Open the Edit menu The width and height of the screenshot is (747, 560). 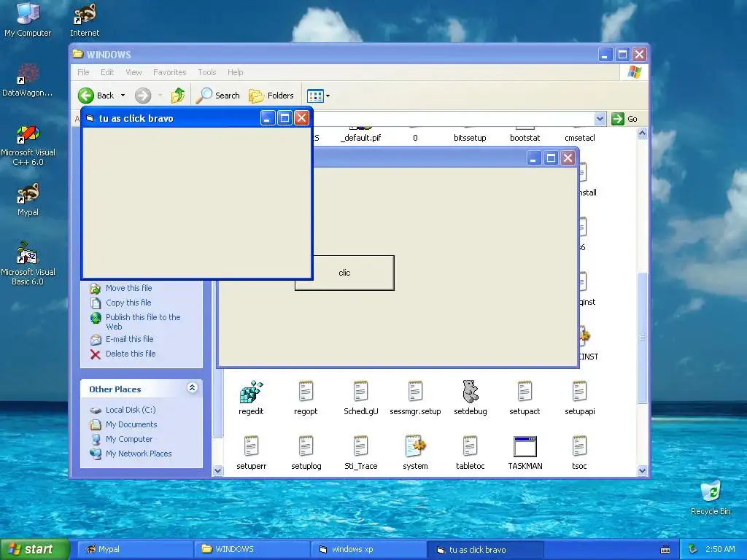click(107, 72)
